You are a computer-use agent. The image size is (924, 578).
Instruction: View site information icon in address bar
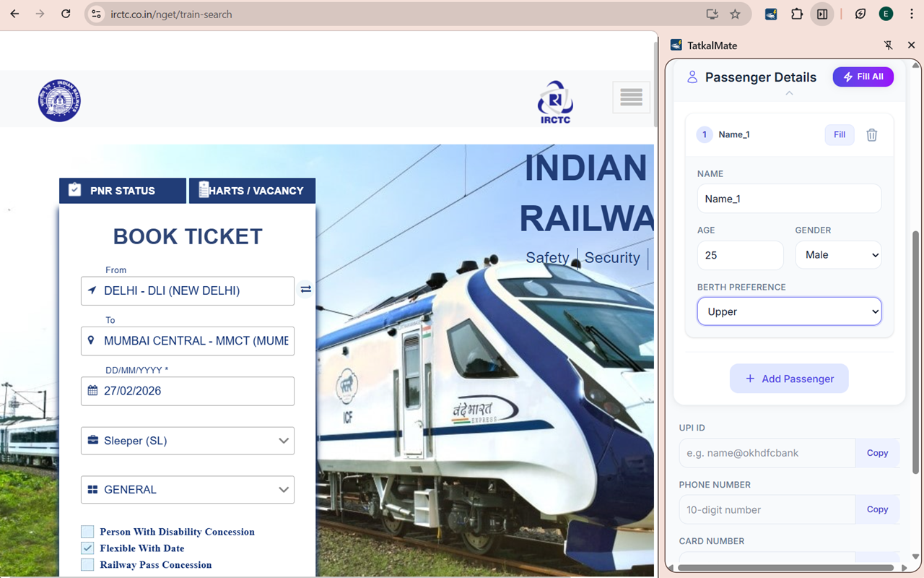pyautogui.click(x=96, y=14)
